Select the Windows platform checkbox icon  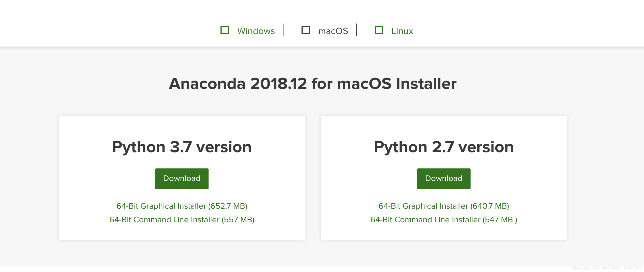coord(225,30)
